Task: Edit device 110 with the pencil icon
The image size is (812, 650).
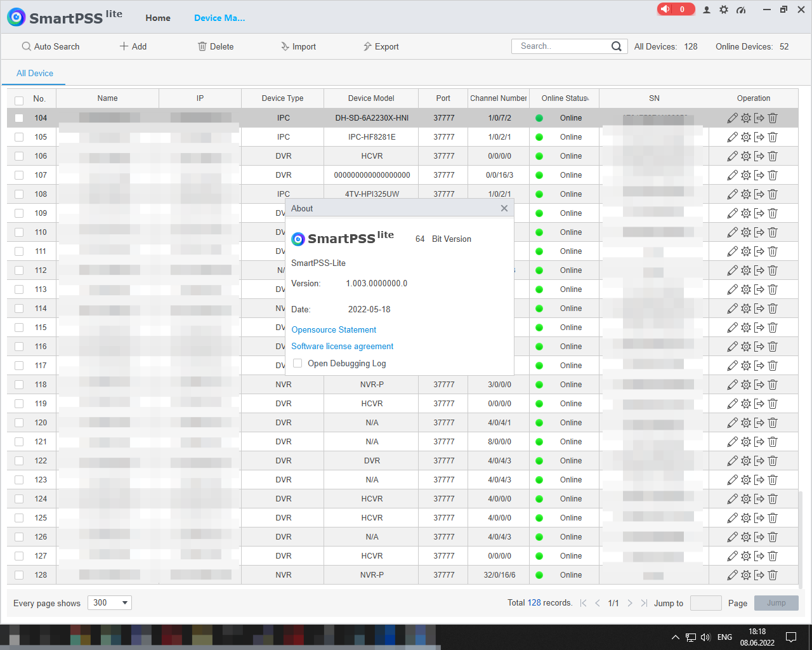Action: (732, 232)
